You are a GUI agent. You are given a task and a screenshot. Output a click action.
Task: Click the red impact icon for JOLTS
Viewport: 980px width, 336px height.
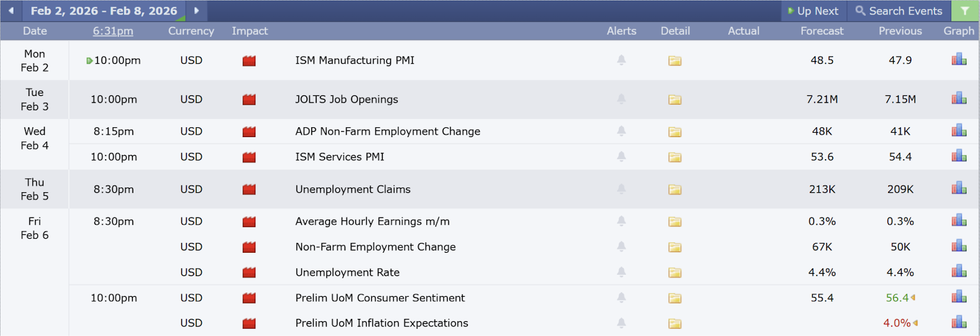tap(249, 100)
